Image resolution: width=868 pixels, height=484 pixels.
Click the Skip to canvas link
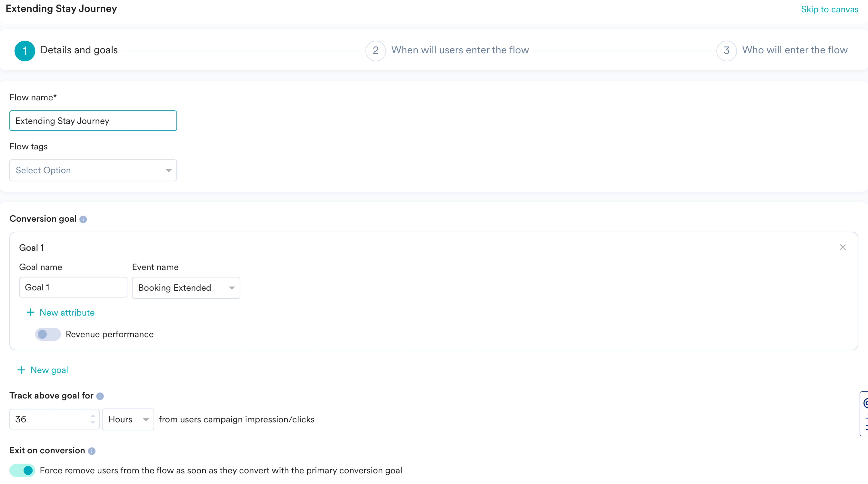point(829,9)
